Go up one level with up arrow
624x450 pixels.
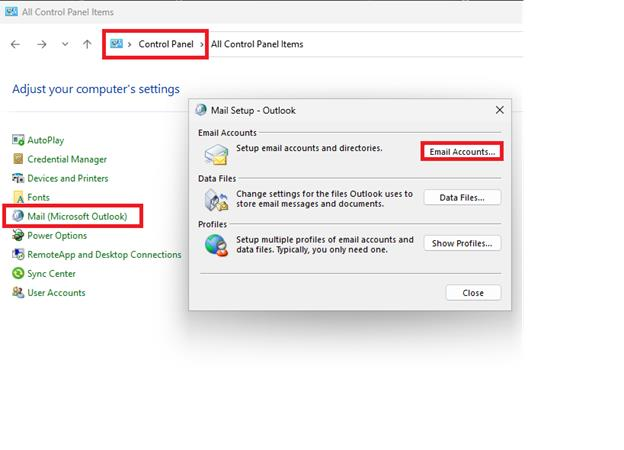(x=87, y=44)
